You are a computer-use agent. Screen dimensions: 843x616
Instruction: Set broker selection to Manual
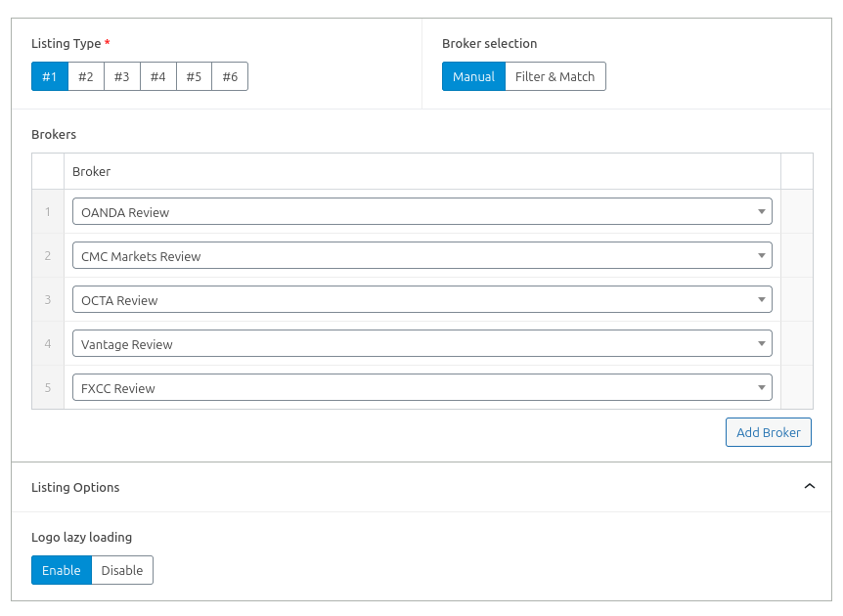point(473,76)
